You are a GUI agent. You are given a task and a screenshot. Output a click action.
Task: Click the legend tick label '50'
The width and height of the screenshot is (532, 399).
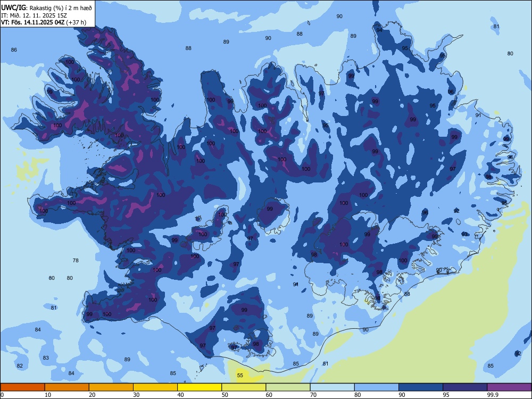pos(225,395)
